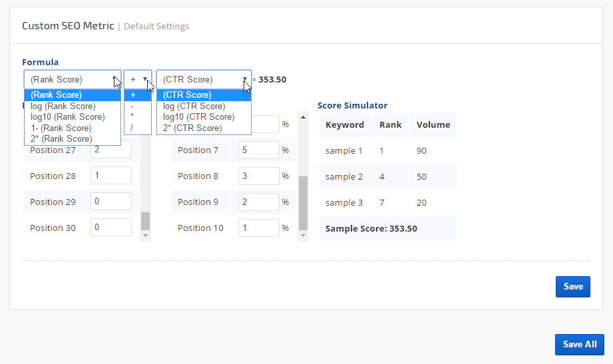The height and width of the screenshot is (364, 613).
Task: Click the Position 28 value field
Action: pos(110,176)
